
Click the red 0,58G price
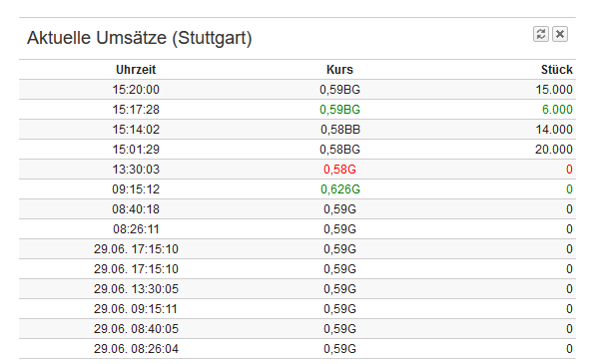click(x=339, y=170)
